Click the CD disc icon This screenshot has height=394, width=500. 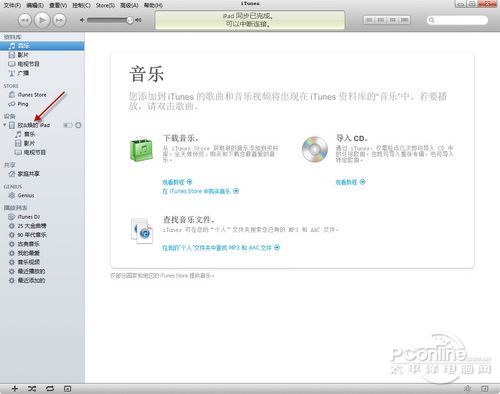(315, 149)
